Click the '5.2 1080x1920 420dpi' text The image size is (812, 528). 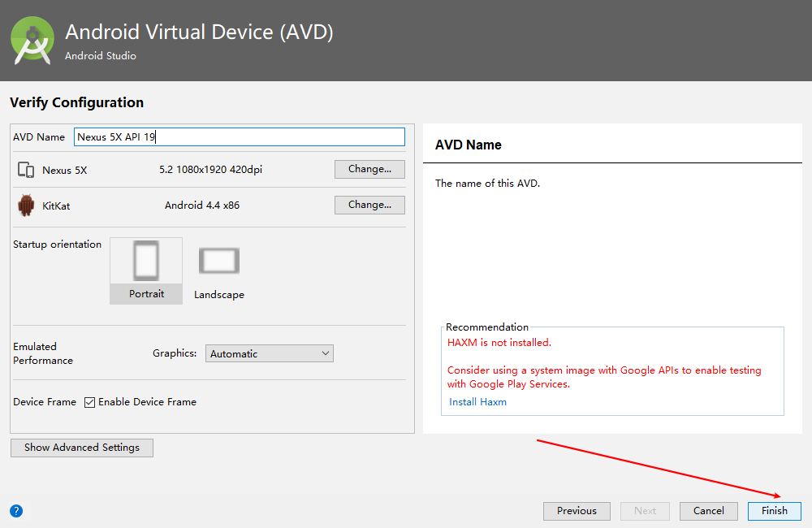point(211,170)
